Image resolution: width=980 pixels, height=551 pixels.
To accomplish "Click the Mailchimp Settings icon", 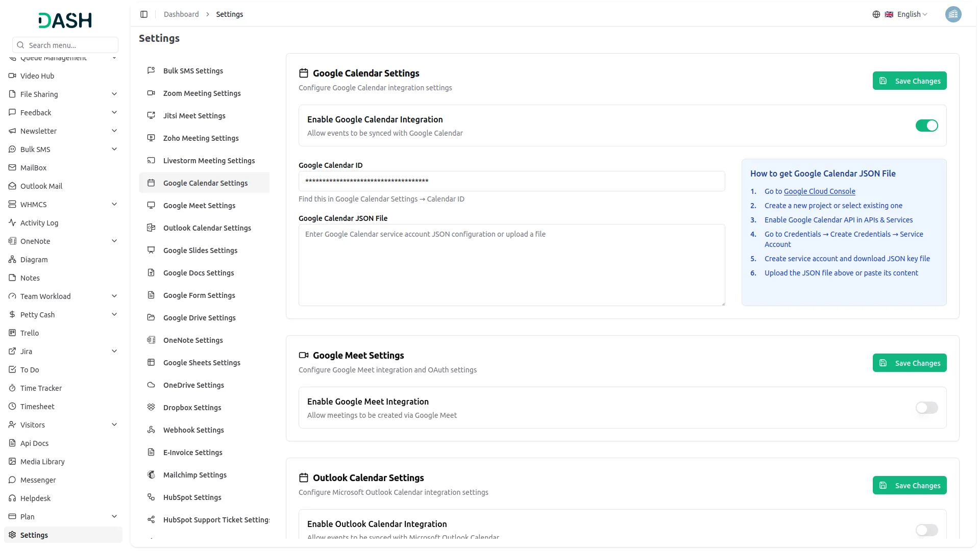I will [151, 475].
